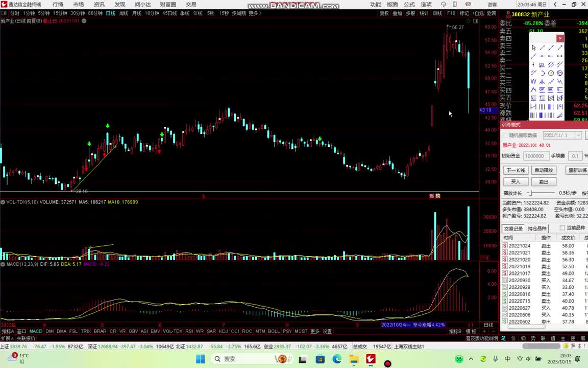The image size is (588, 368).
Task: Open the 市场 menu
Action: coord(79,5)
